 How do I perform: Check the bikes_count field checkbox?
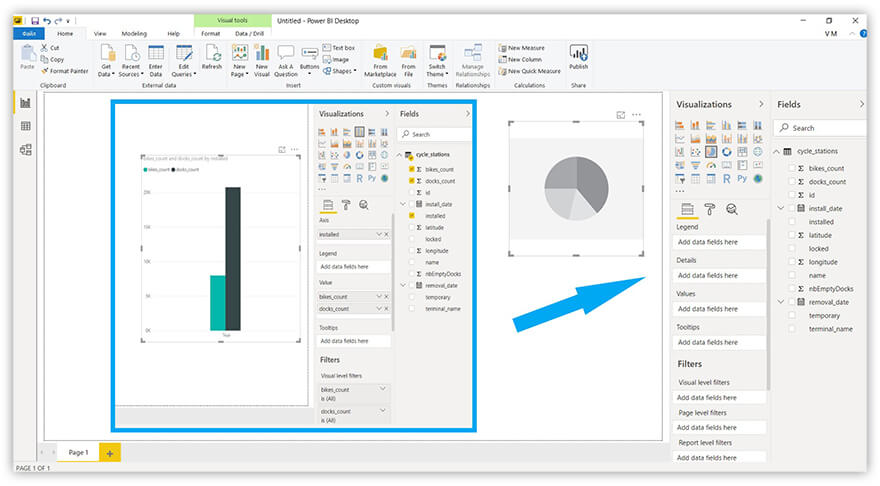click(x=792, y=168)
